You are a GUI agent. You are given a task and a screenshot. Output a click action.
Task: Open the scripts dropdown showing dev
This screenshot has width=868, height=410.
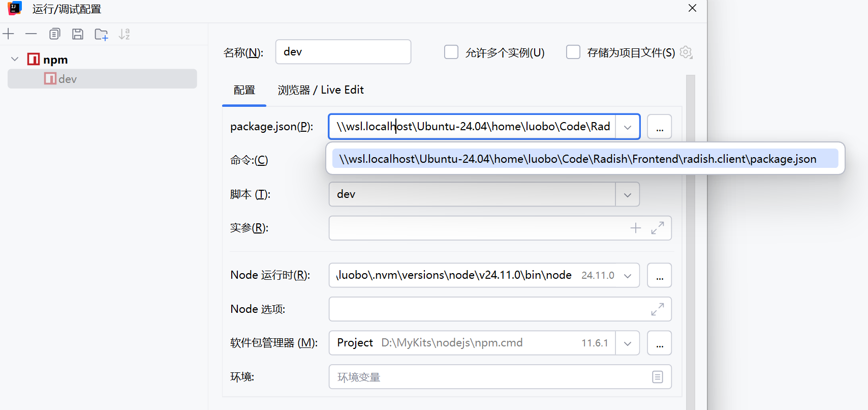tap(627, 195)
